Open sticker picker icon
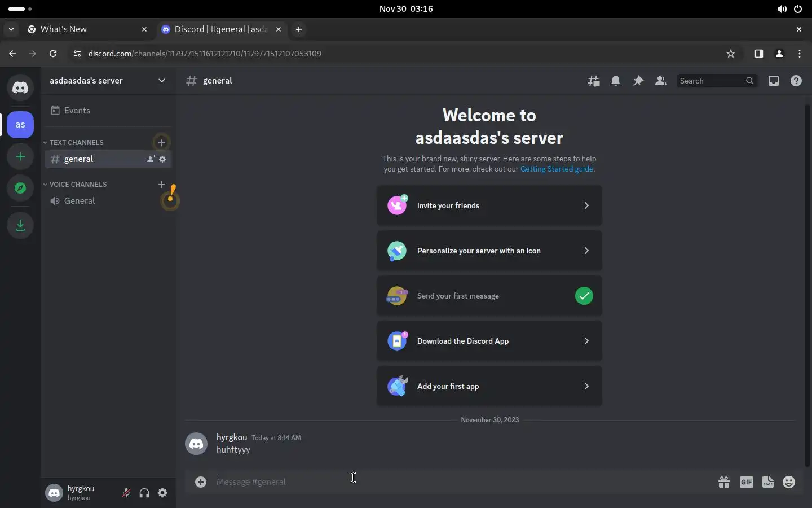Image resolution: width=812 pixels, height=508 pixels. coord(768,481)
